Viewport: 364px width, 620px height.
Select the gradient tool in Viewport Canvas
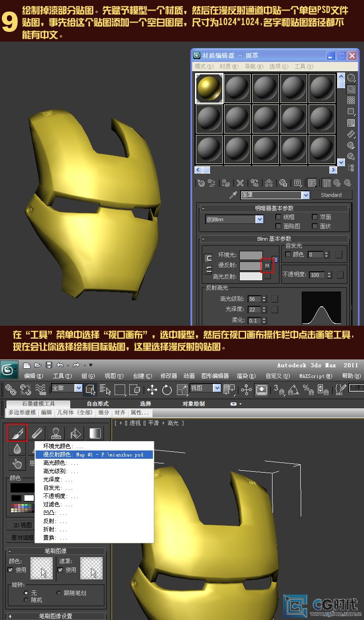95,433
